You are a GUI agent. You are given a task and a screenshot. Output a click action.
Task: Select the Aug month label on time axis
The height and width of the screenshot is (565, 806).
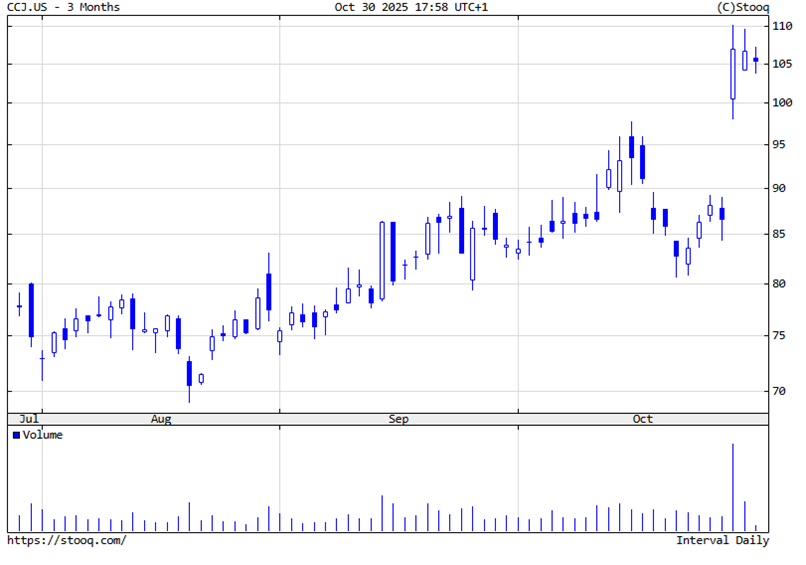(x=161, y=419)
